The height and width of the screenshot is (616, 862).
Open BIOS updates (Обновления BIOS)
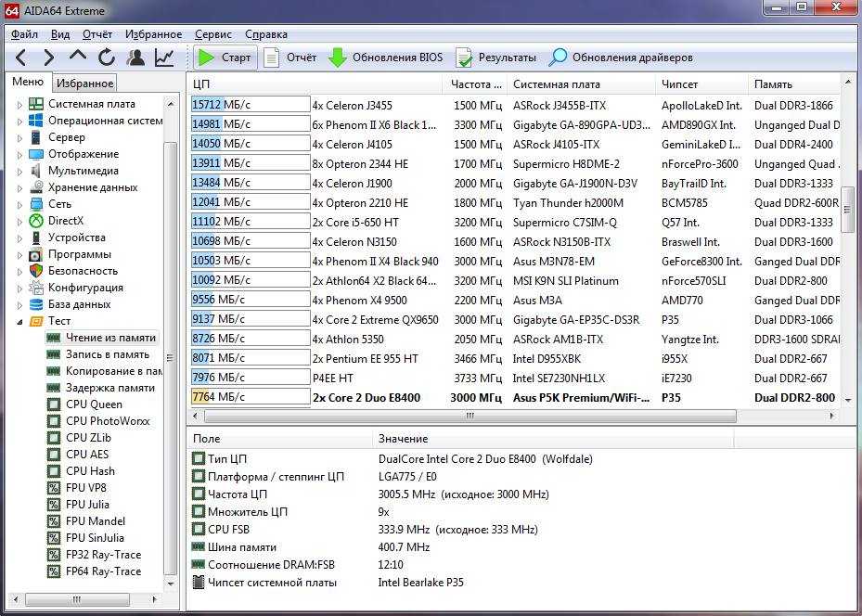(386, 58)
